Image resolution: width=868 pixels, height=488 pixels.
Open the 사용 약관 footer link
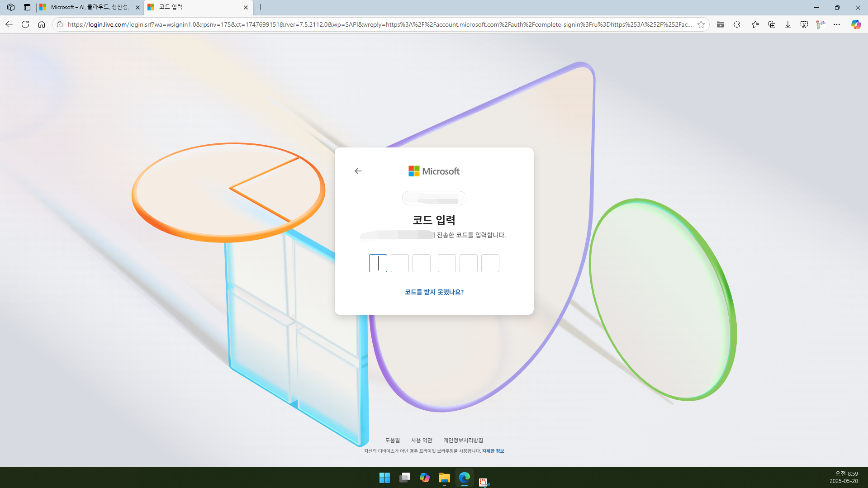click(422, 440)
